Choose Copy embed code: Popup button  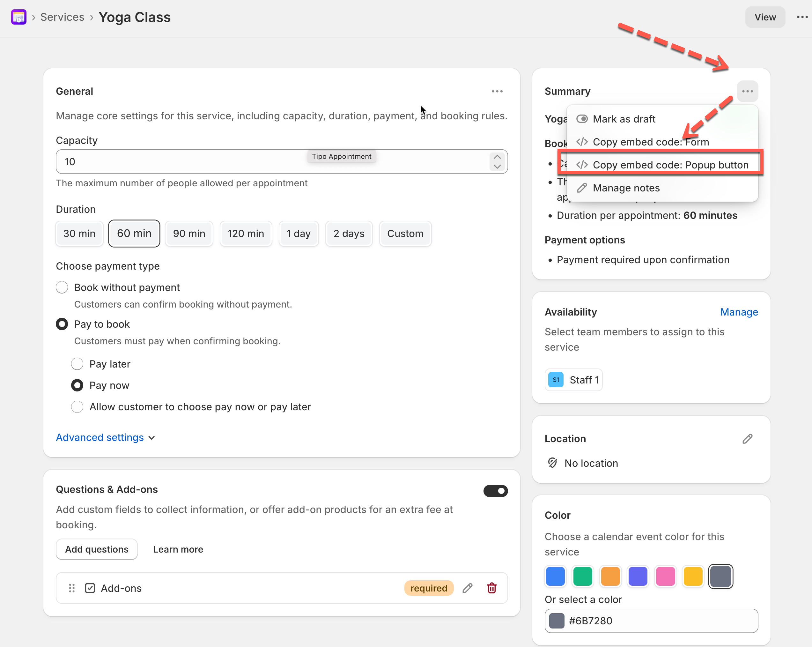point(670,165)
